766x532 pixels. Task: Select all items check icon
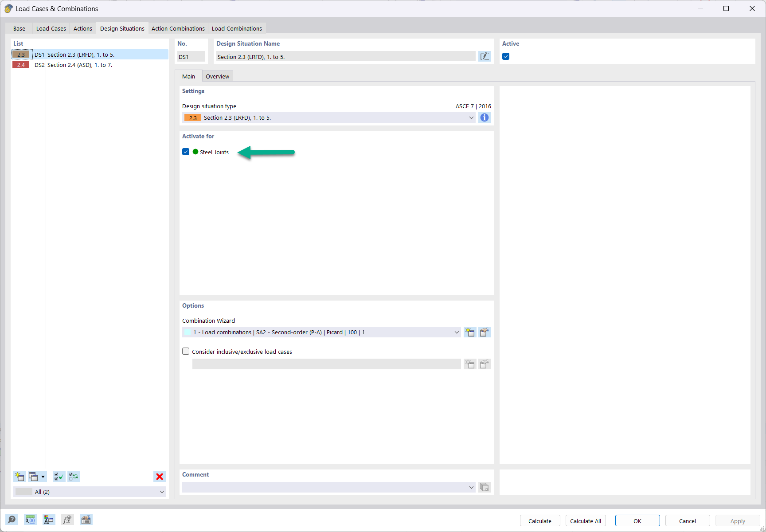tap(59, 477)
